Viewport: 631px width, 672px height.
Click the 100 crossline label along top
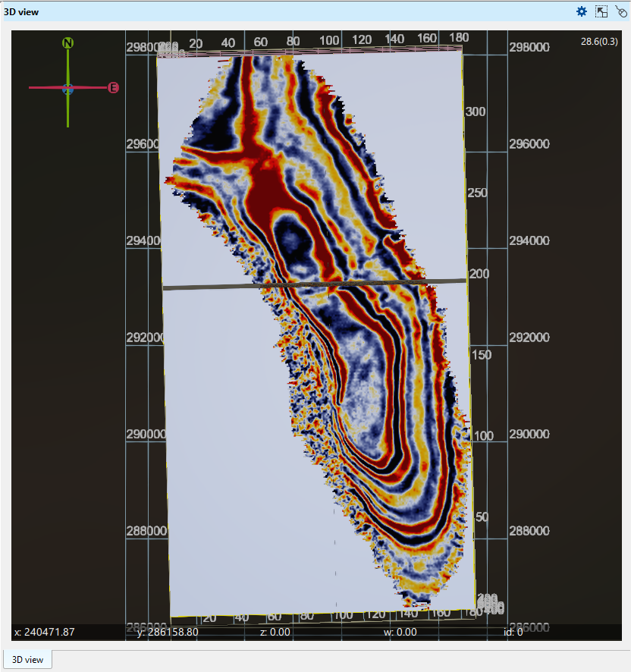click(329, 39)
